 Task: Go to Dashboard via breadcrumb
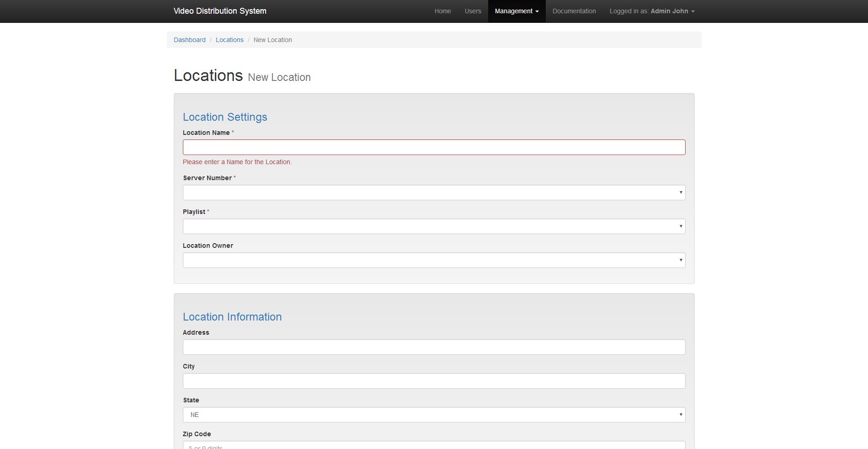(189, 40)
